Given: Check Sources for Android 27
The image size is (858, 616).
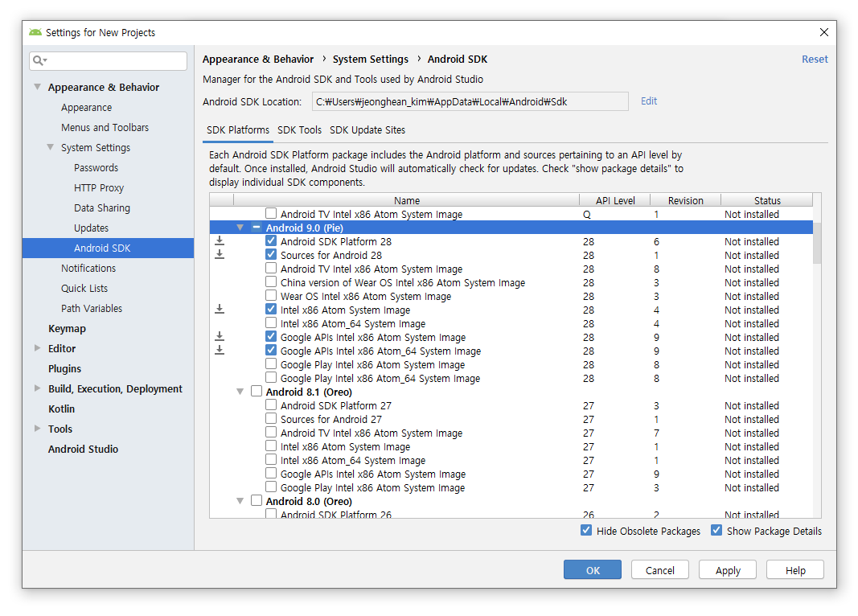Looking at the screenshot, I should click(271, 418).
